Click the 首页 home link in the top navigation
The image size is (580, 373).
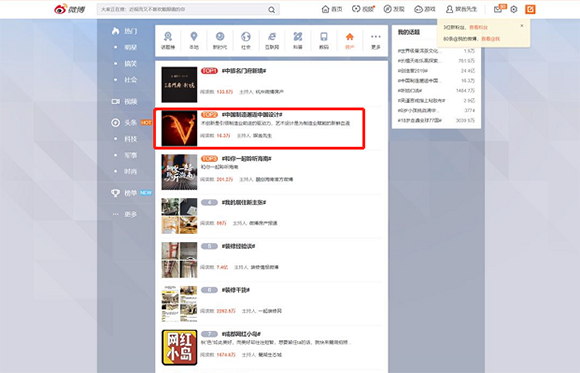tap(332, 9)
